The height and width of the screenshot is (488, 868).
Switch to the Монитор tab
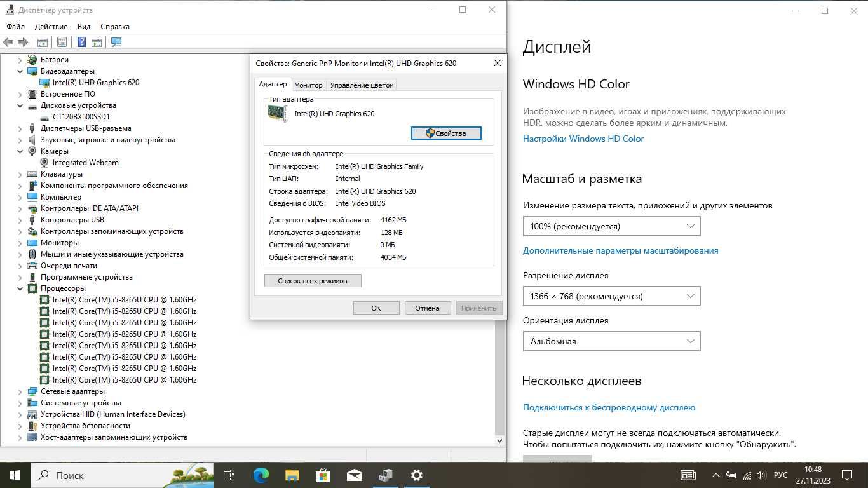point(308,85)
